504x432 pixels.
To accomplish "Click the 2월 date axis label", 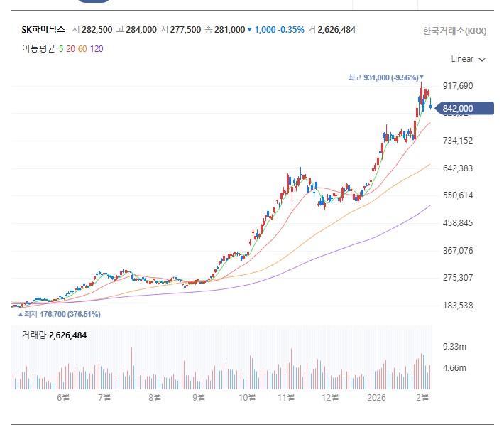I will pyautogui.click(x=422, y=398).
